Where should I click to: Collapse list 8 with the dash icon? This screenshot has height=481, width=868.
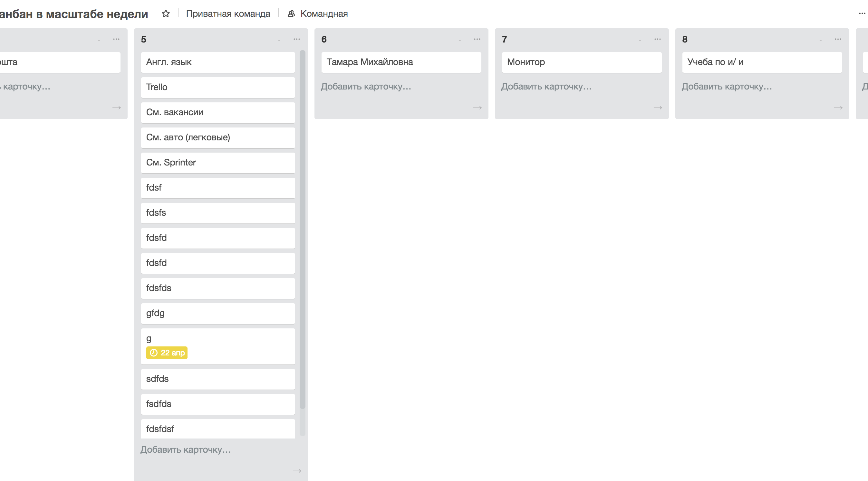pyautogui.click(x=821, y=40)
